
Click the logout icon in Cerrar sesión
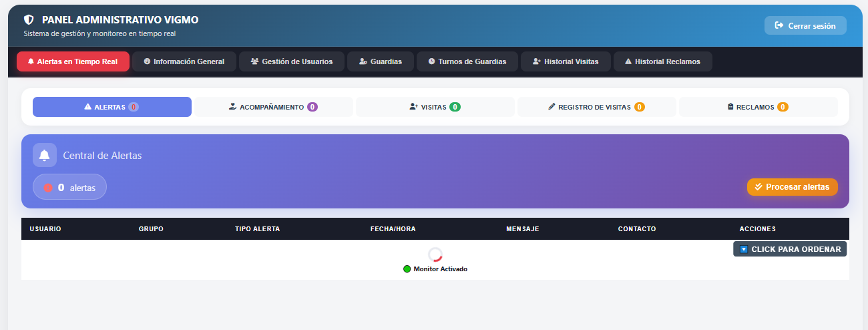click(x=779, y=25)
